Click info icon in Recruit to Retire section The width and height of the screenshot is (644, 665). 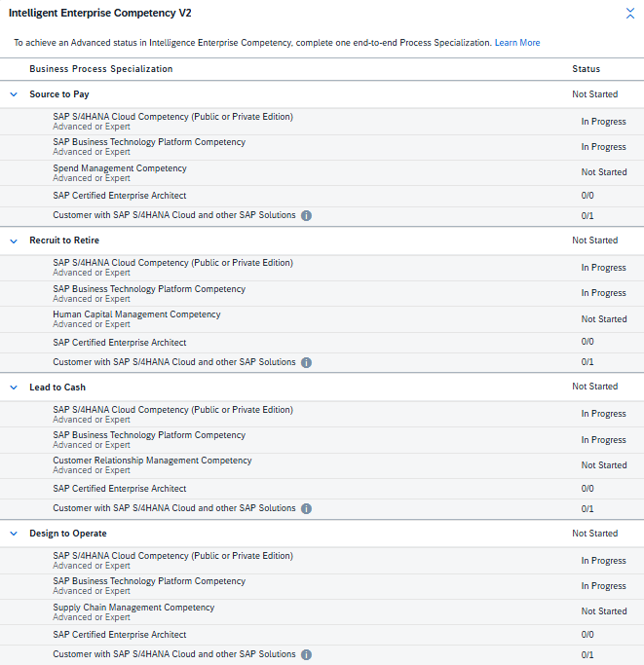click(306, 362)
